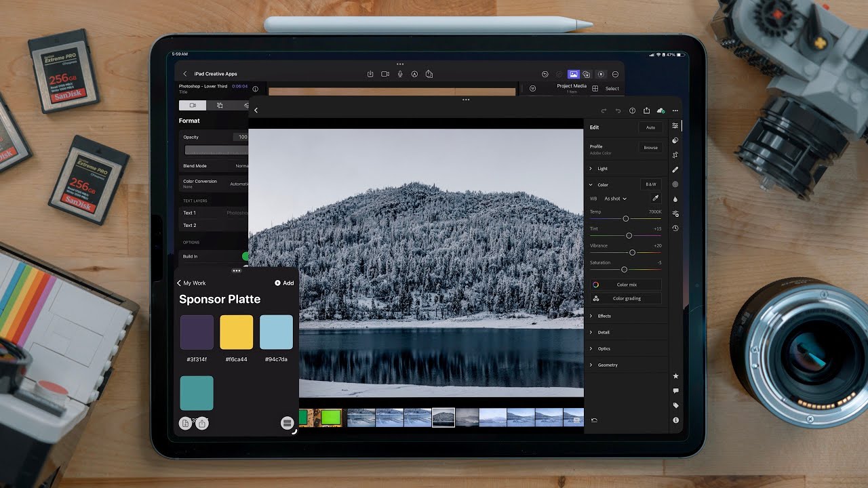The image size is (868, 488).
Task: Click the Browse profile button
Action: pos(650,147)
